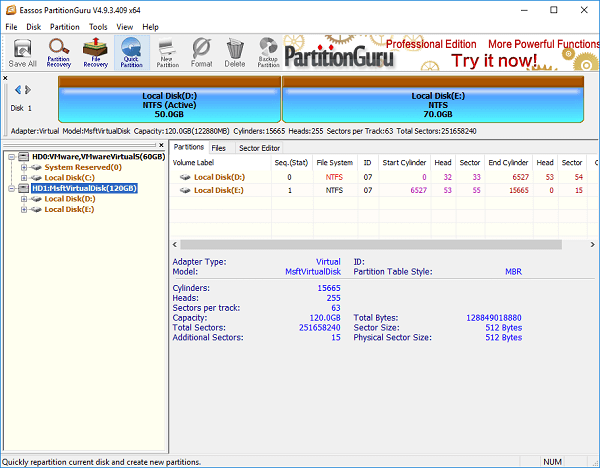This screenshot has height=468, width=600.
Task: Click the Professional Edition Try it now banner
Action: point(441,53)
